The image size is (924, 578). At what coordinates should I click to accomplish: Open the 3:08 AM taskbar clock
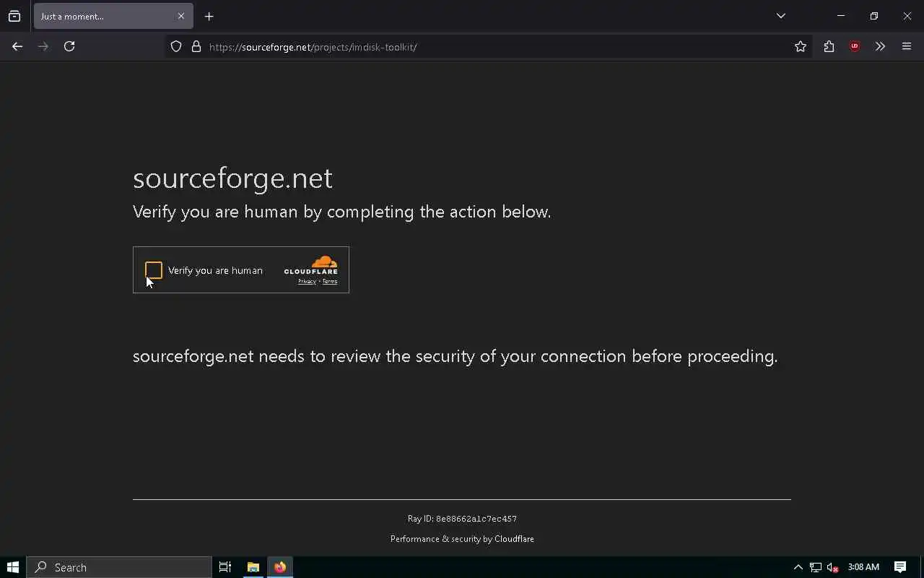point(863,567)
